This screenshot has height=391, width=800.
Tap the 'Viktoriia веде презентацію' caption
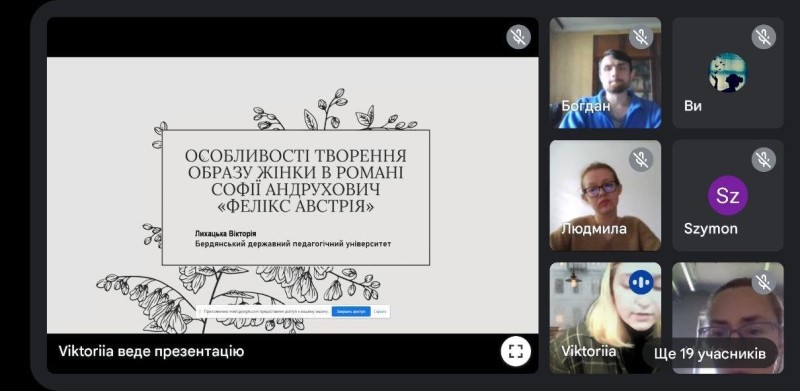(x=151, y=351)
